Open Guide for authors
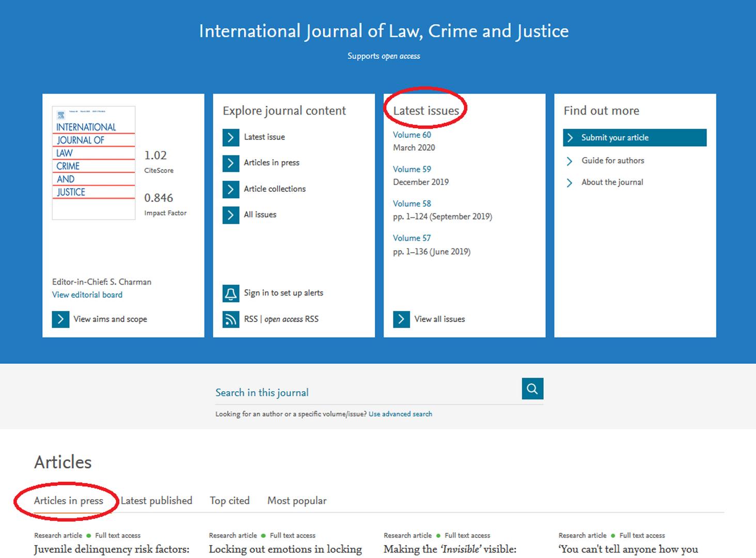 (613, 161)
